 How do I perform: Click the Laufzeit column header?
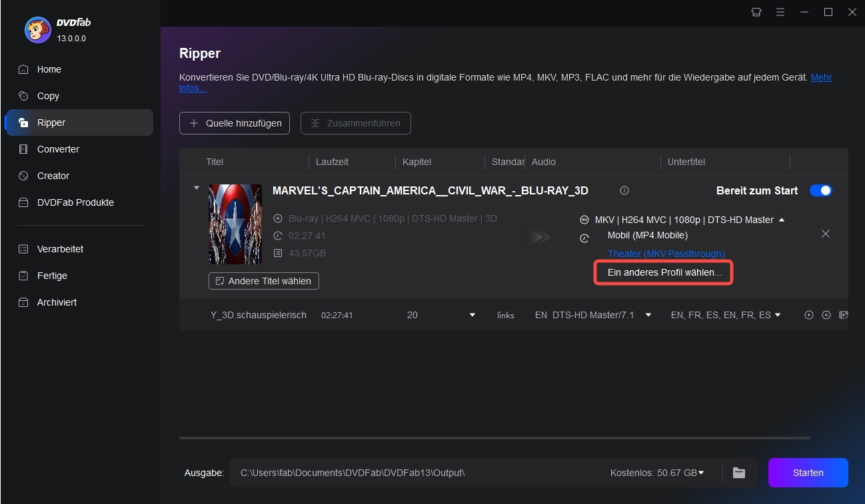pyautogui.click(x=332, y=162)
